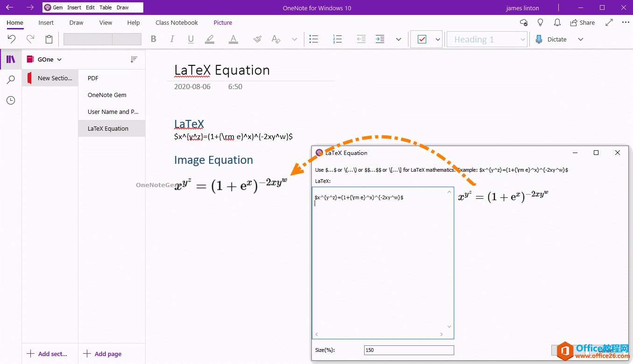Click the To Do tag checkbox

pos(422,39)
